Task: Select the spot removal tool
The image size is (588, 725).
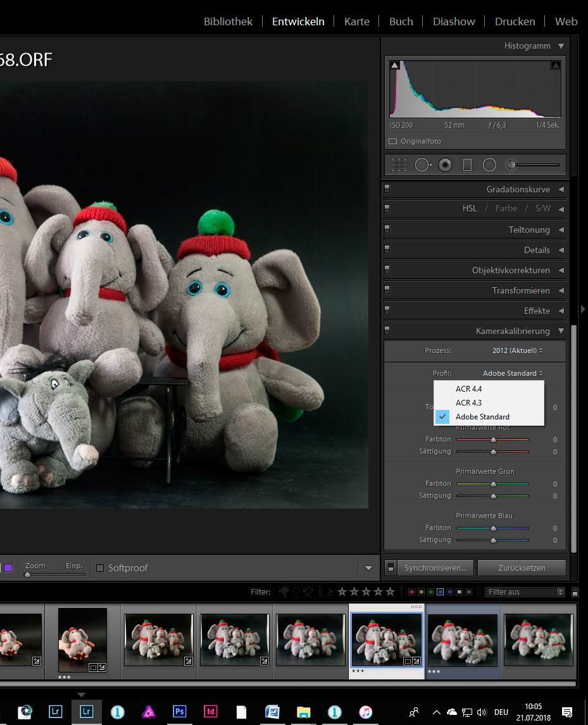Action: [x=423, y=165]
